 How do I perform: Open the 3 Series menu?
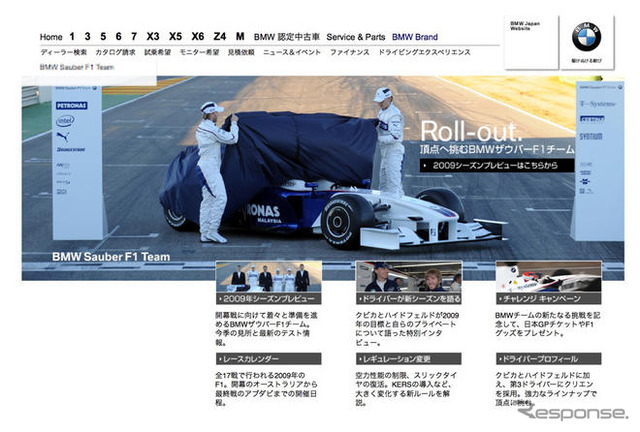coord(87,37)
